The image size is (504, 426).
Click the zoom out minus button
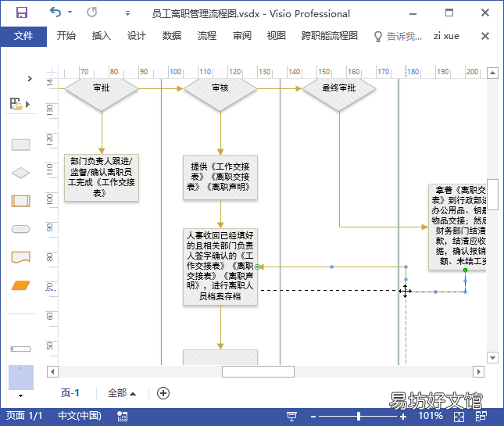point(313,417)
